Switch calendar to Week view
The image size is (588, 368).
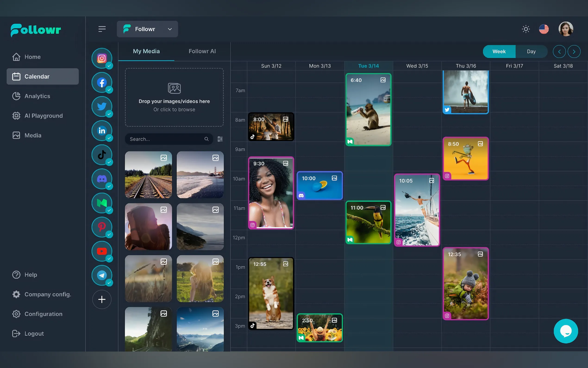click(x=499, y=51)
